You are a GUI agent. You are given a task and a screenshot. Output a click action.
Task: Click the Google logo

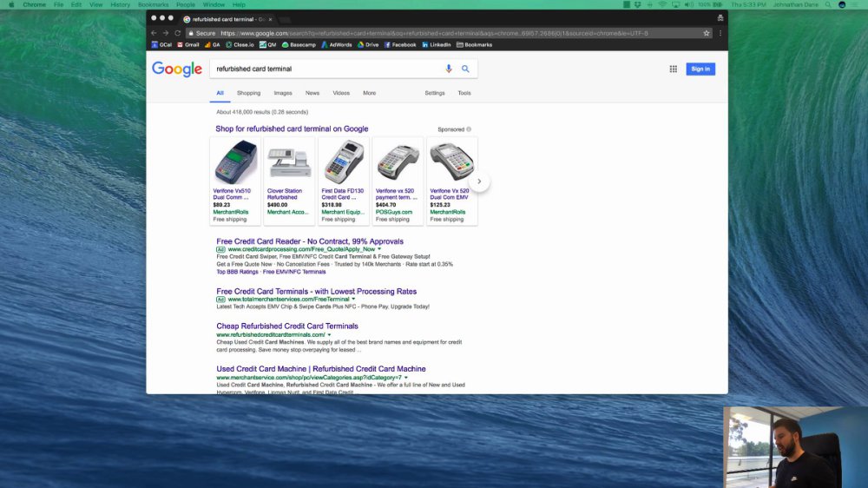[x=177, y=69]
